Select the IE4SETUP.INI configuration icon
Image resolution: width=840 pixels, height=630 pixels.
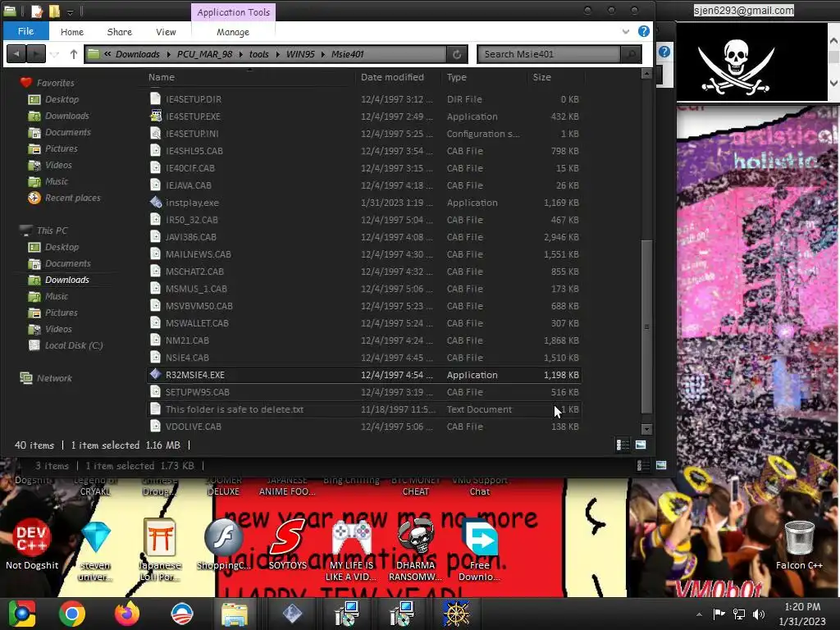pyautogui.click(x=155, y=134)
